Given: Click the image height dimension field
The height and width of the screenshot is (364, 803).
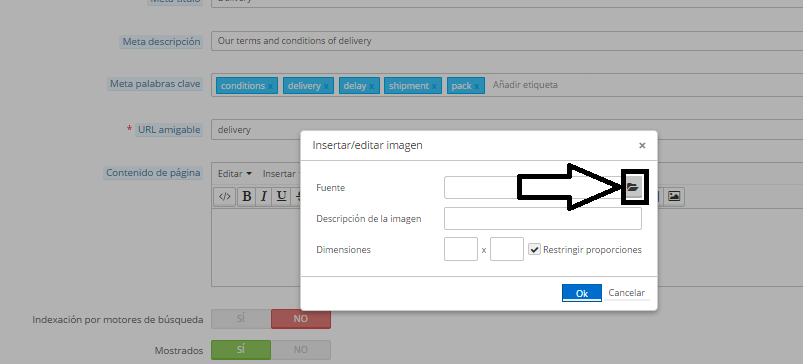Looking at the screenshot, I should [x=506, y=249].
